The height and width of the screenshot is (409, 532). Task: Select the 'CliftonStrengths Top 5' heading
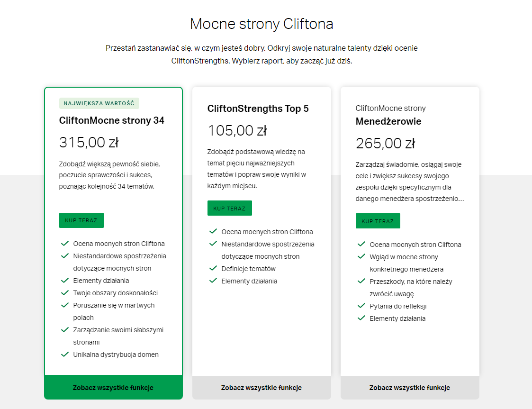pos(258,109)
